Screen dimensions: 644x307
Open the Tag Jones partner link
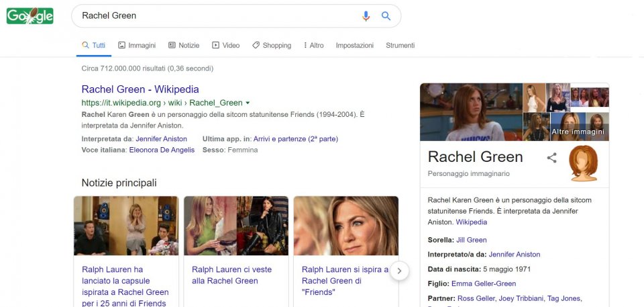[564, 298]
